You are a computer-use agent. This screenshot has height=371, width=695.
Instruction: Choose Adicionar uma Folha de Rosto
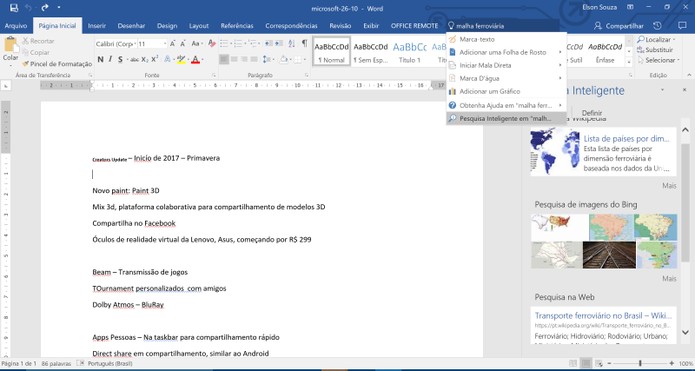tap(506, 52)
